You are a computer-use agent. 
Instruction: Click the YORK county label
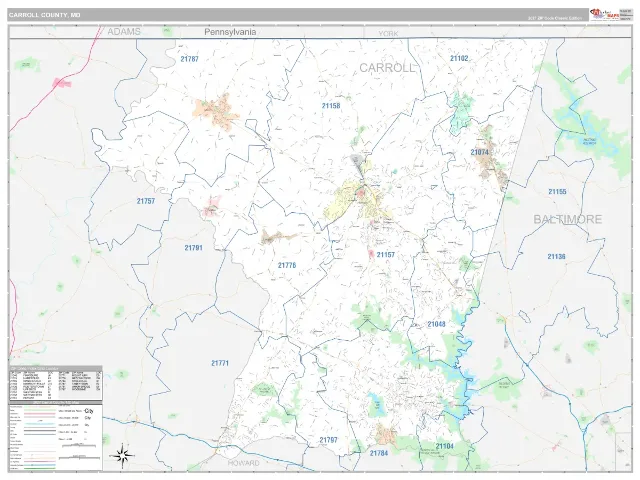(388, 33)
